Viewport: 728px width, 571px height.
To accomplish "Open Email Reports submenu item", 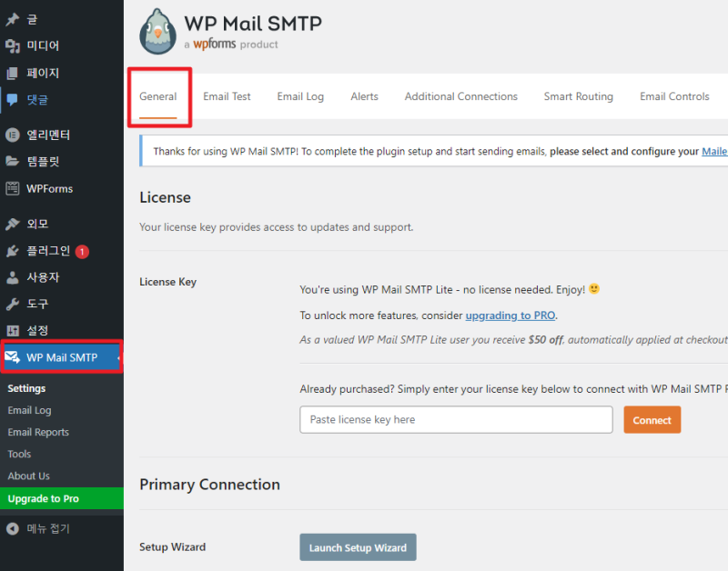I will (x=38, y=432).
